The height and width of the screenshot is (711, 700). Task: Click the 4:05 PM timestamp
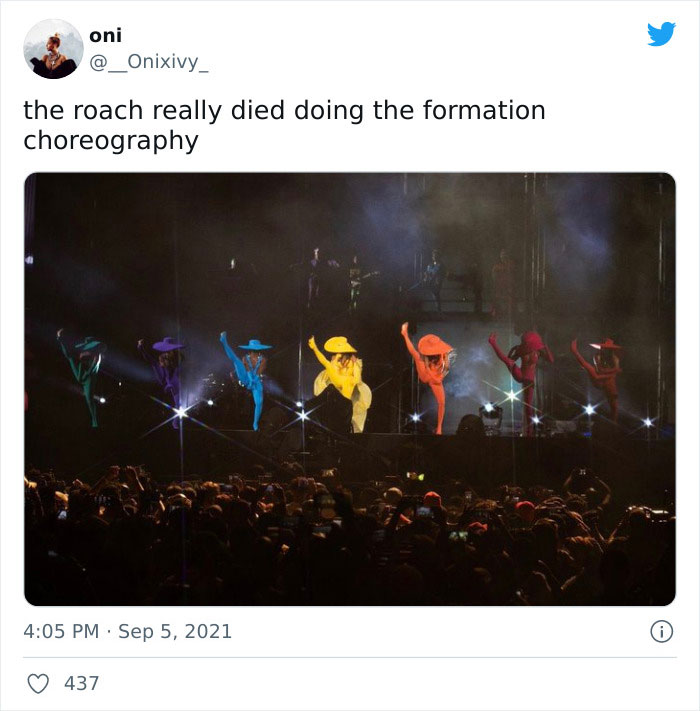pos(61,632)
